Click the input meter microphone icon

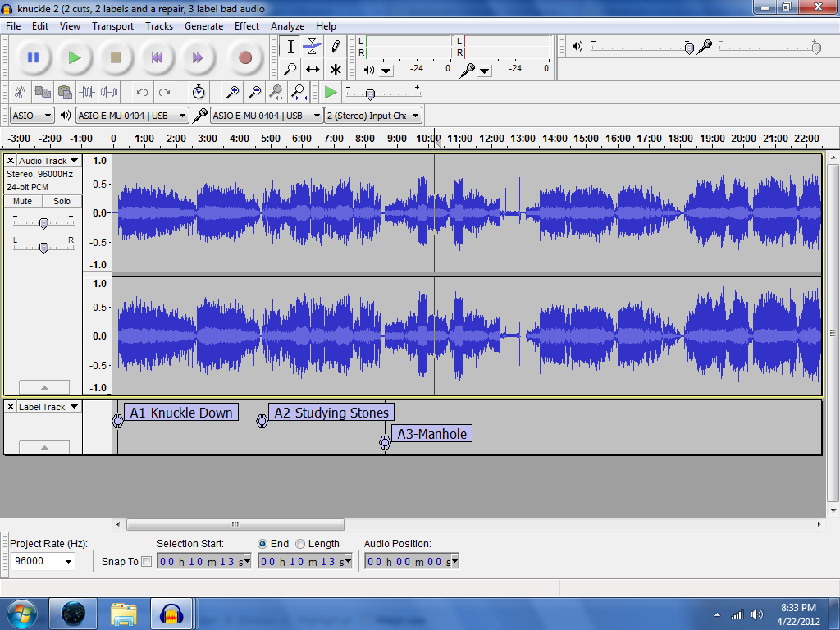click(467, 70)
